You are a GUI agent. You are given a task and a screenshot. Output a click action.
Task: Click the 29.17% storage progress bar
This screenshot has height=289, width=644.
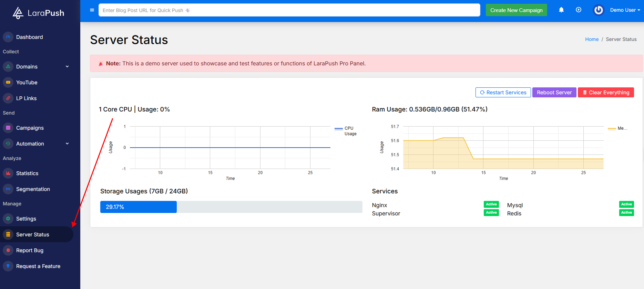point(138,207)
